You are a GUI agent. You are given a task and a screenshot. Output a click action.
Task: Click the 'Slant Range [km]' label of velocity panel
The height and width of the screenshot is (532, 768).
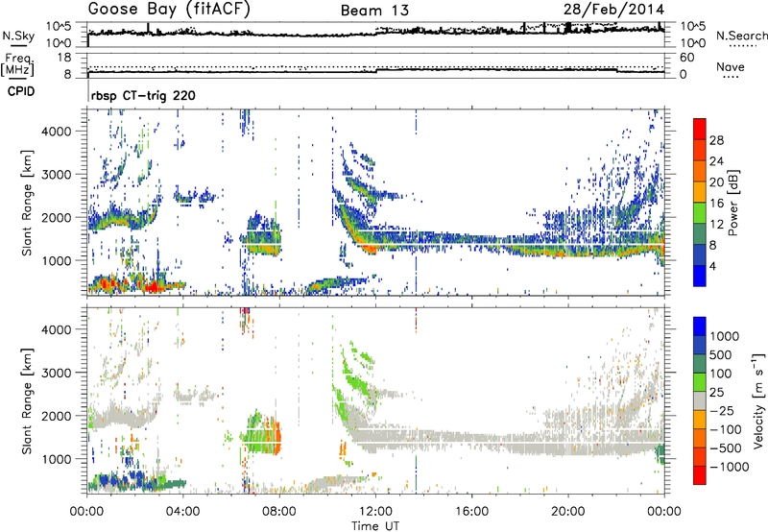pos(27,400)
